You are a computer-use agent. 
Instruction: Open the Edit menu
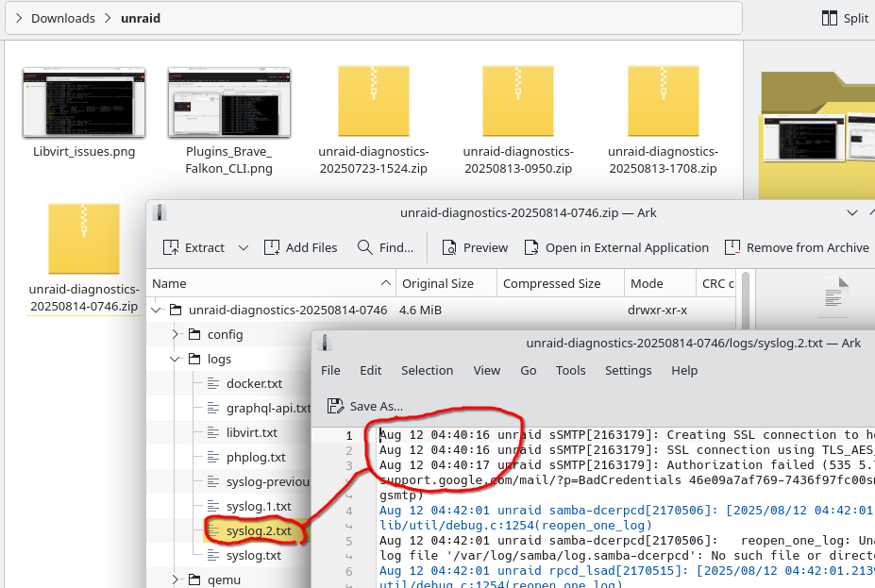(371, 370)
